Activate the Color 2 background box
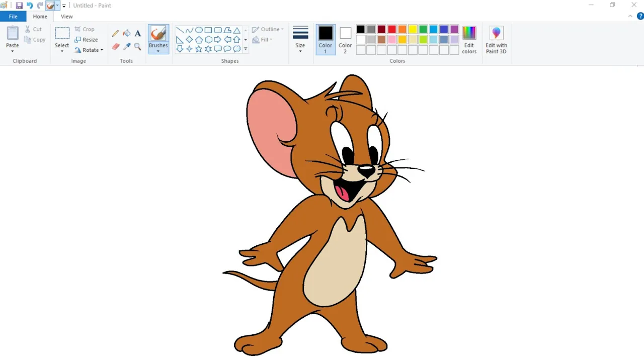Image resolution: width=644 pixels, height=362 pixels. tap(345, 39)
